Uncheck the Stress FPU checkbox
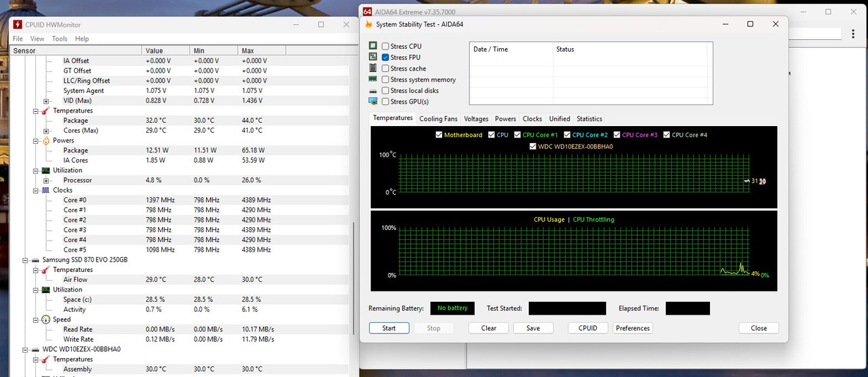The width and height of the screenshot is (868, 377). 385,57
